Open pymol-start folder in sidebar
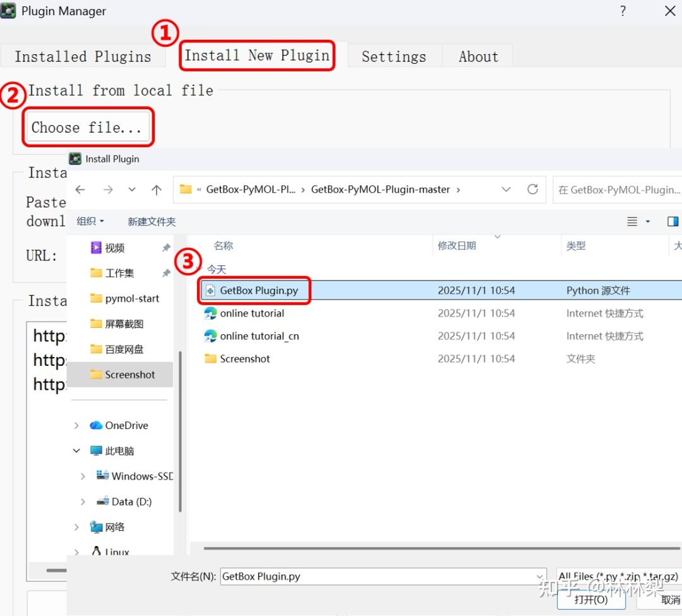The width and height of the screenshot is (682, 616). tap(124, 298)
